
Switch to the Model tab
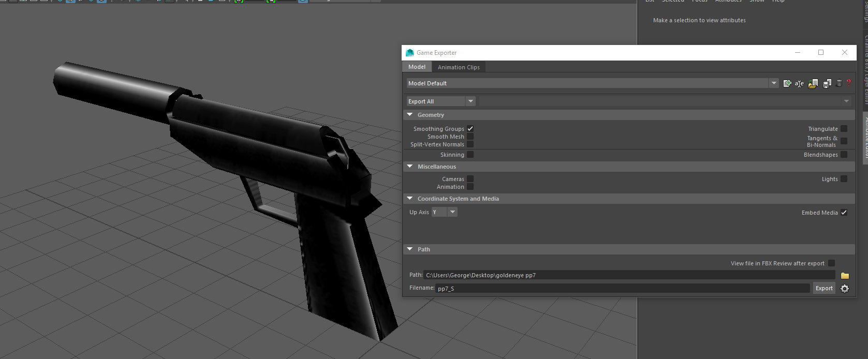point(417,67)
